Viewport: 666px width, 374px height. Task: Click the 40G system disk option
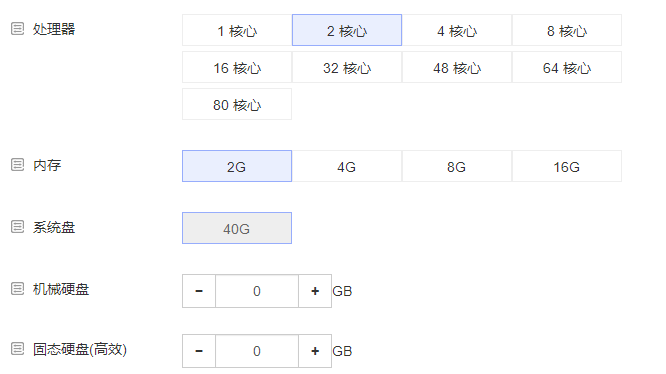coord(237,228)
